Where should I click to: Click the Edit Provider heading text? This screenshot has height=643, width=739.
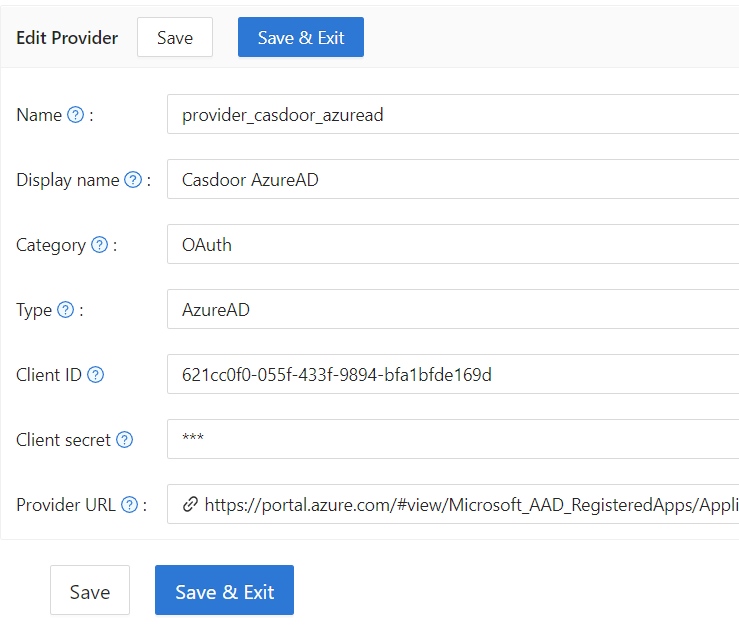pos(67,38)
